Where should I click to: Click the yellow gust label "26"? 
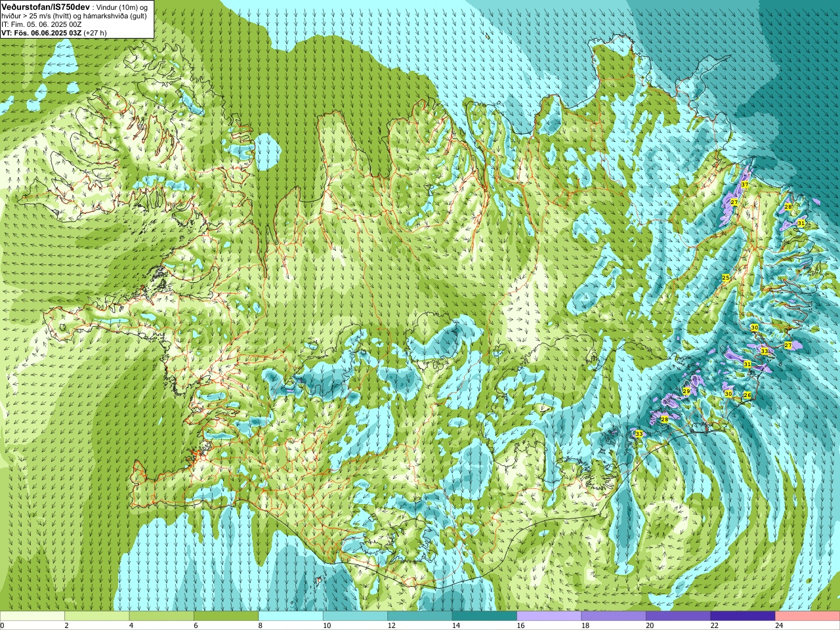(x=747, y=395)
